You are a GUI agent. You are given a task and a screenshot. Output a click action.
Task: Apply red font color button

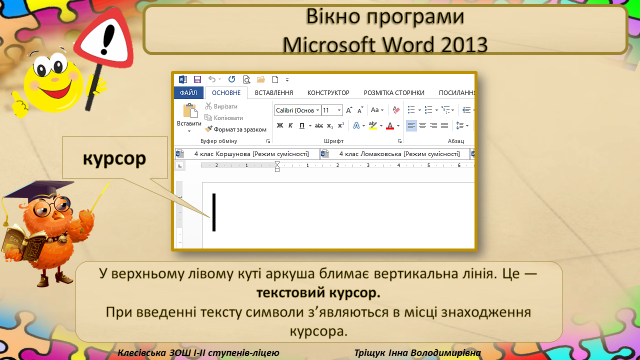[390, 126]
